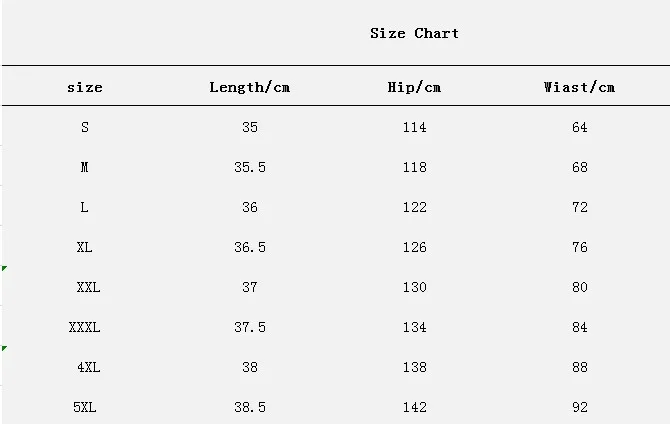Select the Length/cm header cell
This screenshot has height=424, width=670.
pos(250,87)
